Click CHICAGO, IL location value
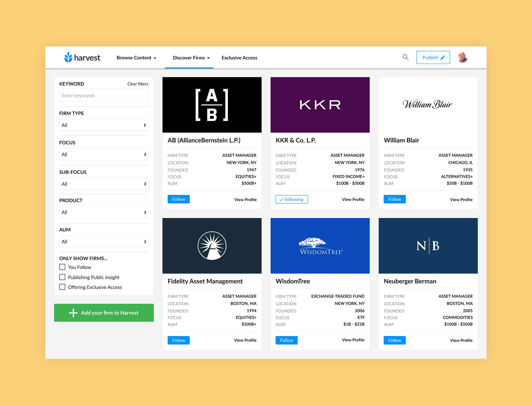Screen dimensions: 532x405 pyautogui.click(x=460, y=162)
